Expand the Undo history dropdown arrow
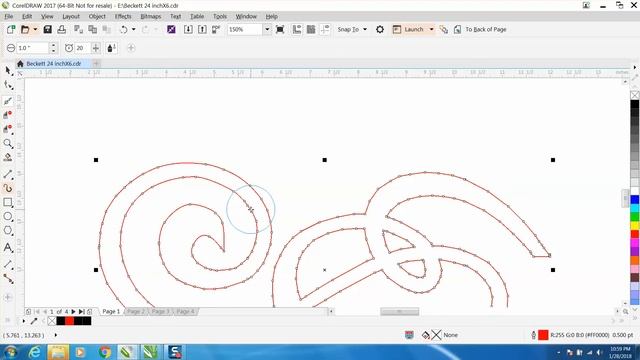The image size is (640, 360). pyautogui.click(x=133, y=29)
